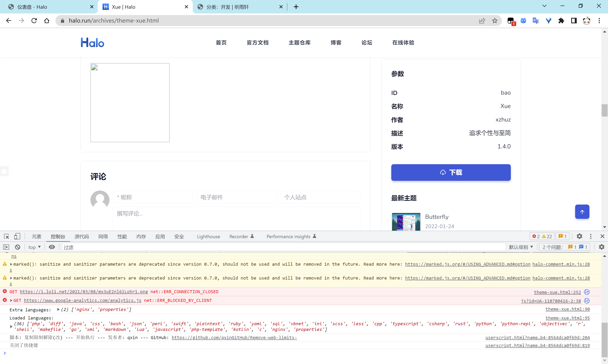Select the inspect element tool
The width and height of the screenshot is (608, 364).
(x=6, y=236)
